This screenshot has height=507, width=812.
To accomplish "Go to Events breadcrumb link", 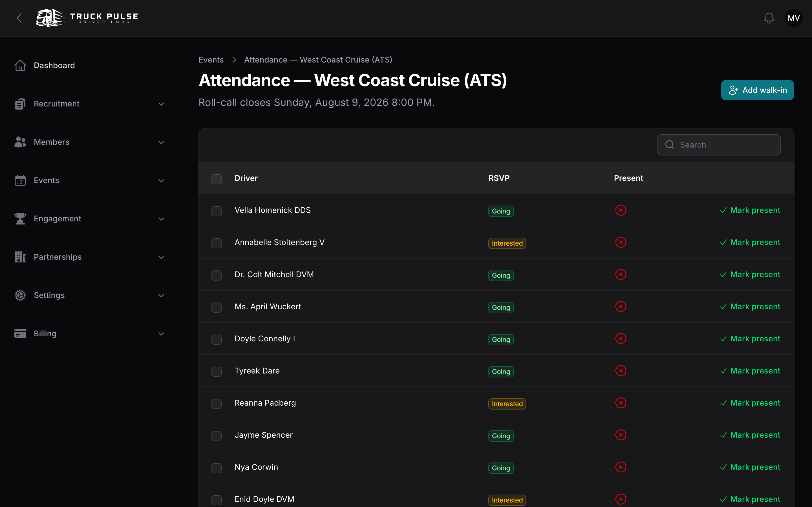I will (x=211, y=60).
